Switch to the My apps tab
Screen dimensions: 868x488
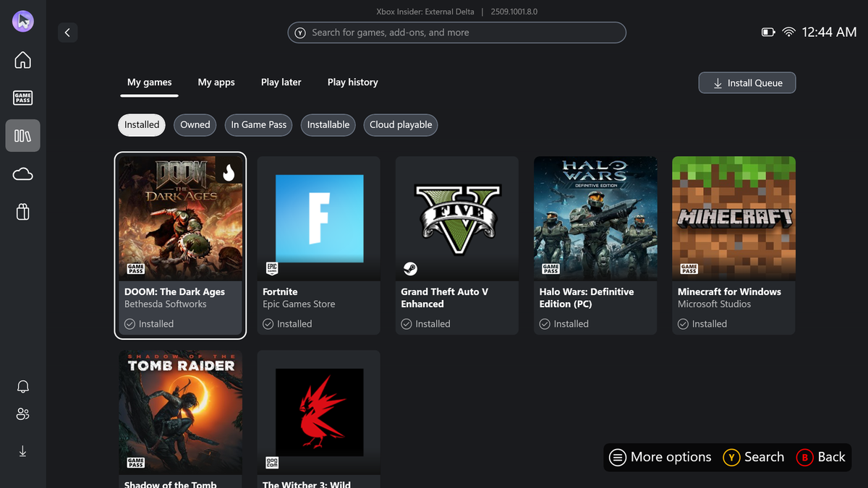click(216, 82)
